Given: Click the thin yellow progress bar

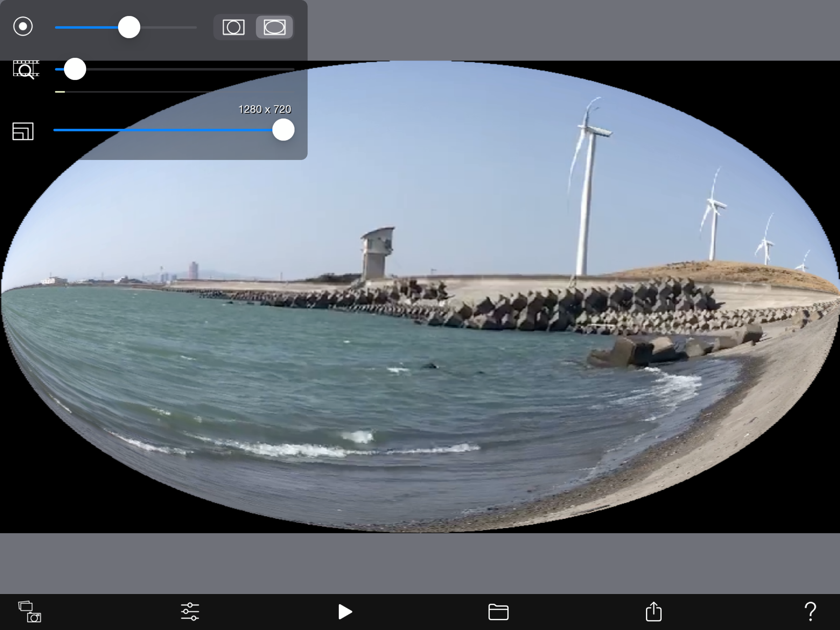Looking at the screenshot, I should coord(60,92).
